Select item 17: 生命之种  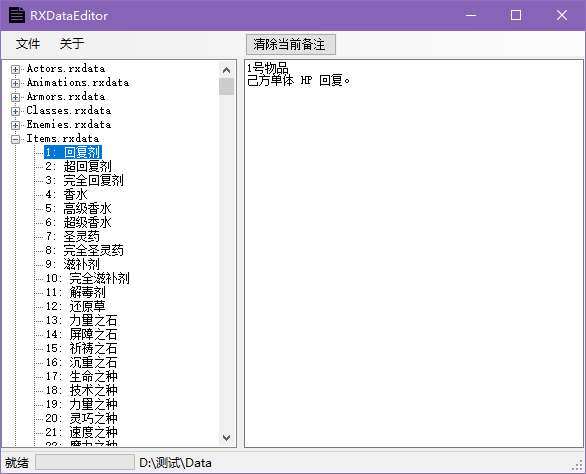[81, 376]
